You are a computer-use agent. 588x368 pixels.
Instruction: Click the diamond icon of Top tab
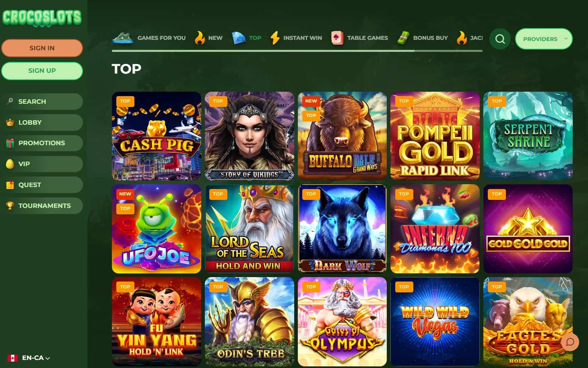(238, 38)
